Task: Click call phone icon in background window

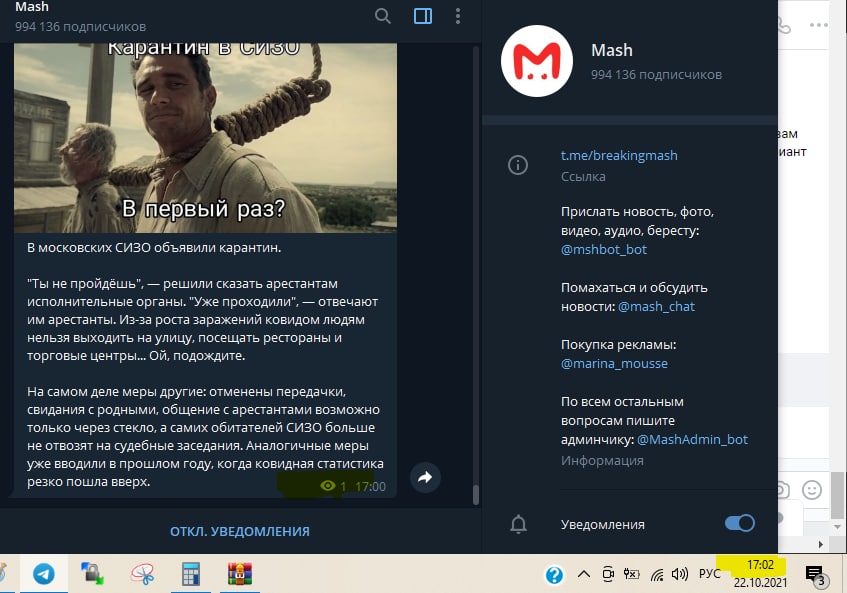Action: 784,25
